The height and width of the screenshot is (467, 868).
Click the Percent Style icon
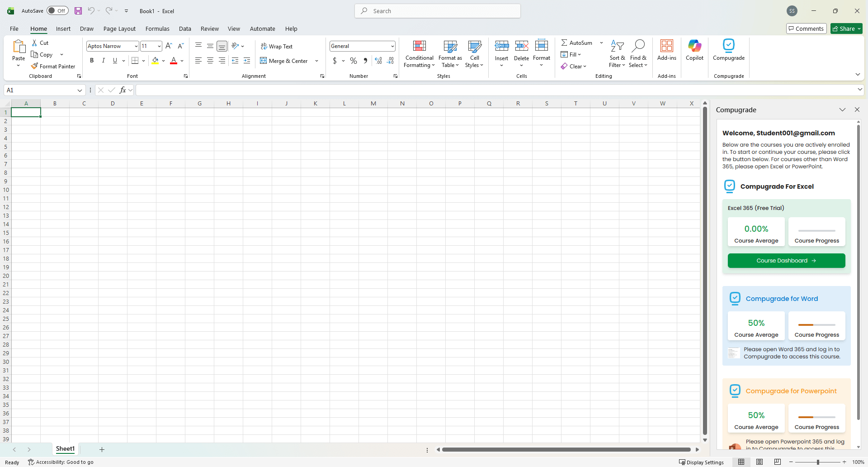(354, 60)
